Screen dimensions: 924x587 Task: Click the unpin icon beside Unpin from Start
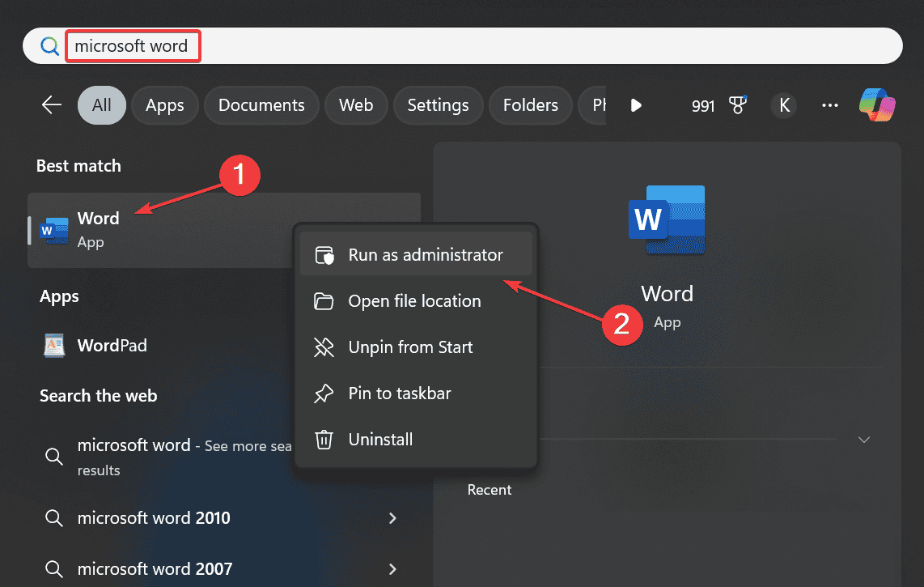324,347
